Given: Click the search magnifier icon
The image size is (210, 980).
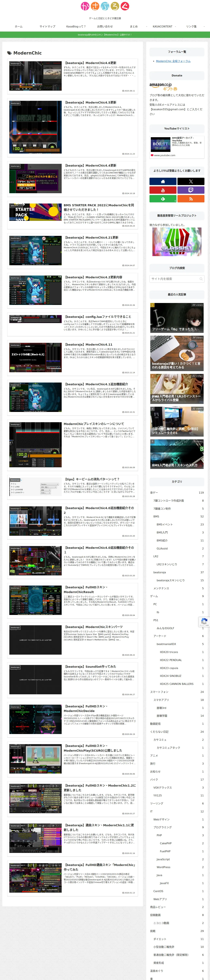Looking at the screenshot, I should click(x=201, y=279).
